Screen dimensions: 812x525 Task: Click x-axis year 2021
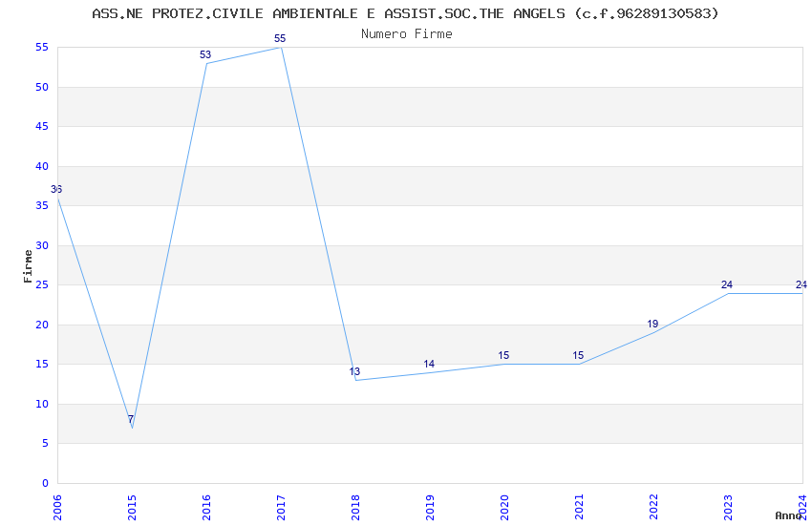click(x=580, y=507)
